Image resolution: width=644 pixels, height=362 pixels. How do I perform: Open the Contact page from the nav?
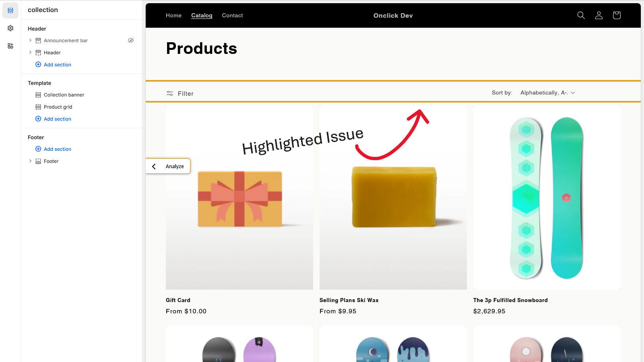(232, 15)
